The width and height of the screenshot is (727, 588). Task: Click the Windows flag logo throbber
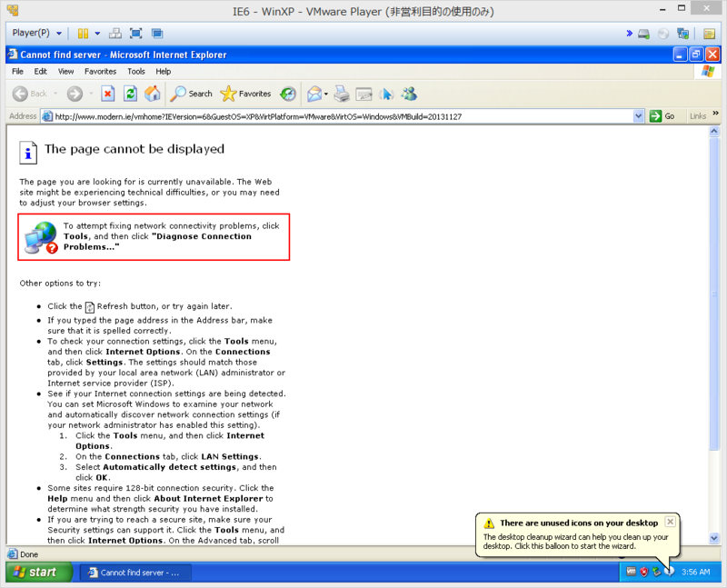pos(708,72)
